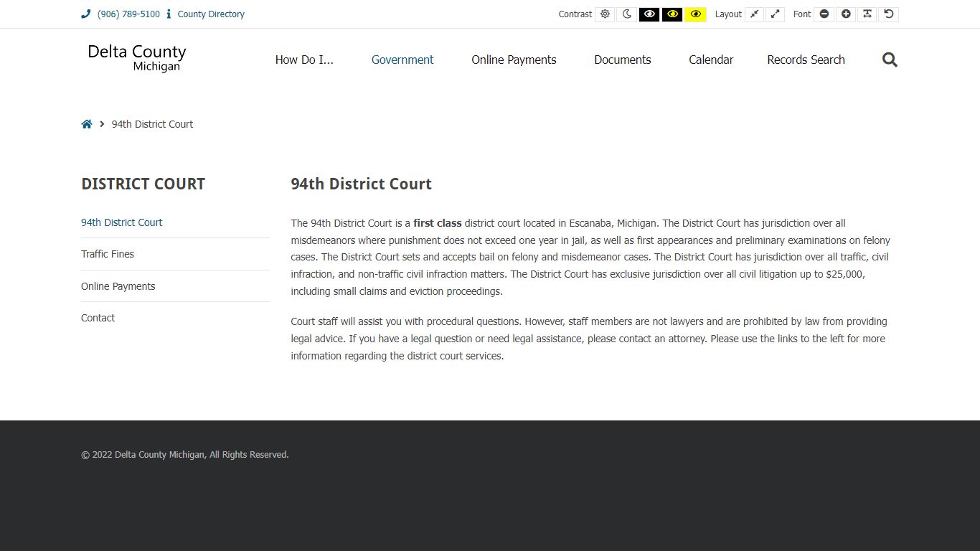This screenshot has height=551, width=980.
Task: Open the How Do I... menu
Action: coord(304,60)
